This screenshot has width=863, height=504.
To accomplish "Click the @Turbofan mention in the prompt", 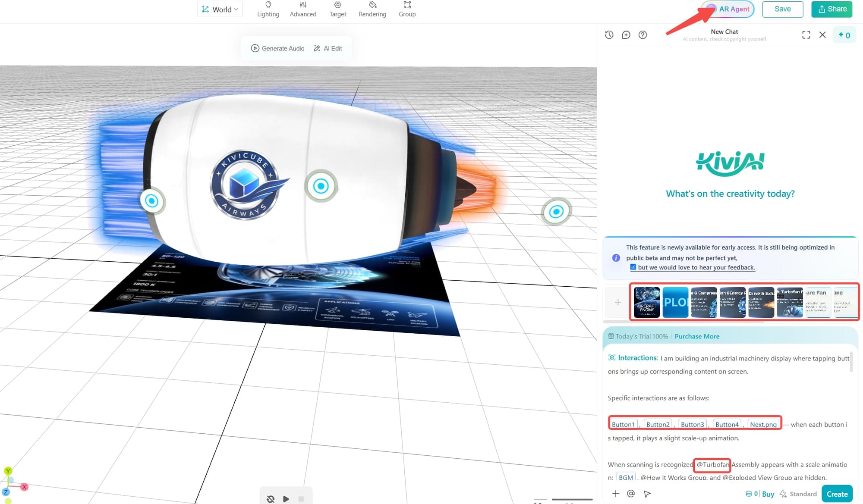I will tap(712, 464).
